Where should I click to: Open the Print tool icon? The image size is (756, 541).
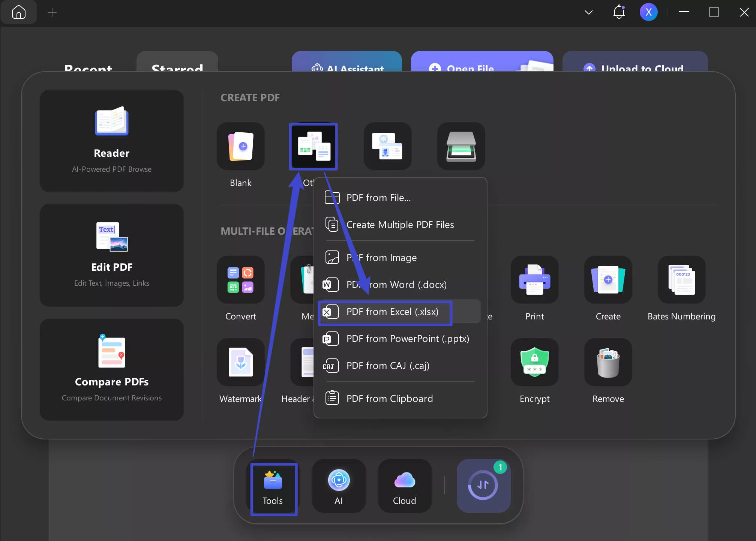point(534,280)
